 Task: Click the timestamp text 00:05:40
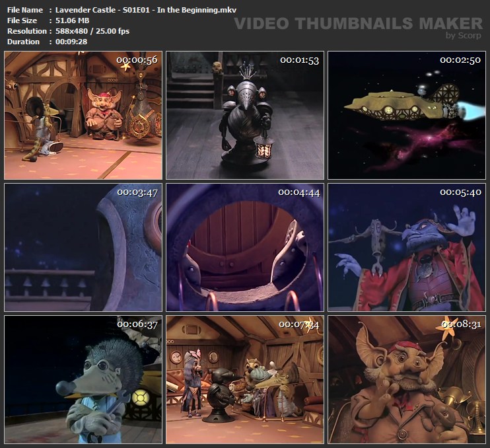461,192
